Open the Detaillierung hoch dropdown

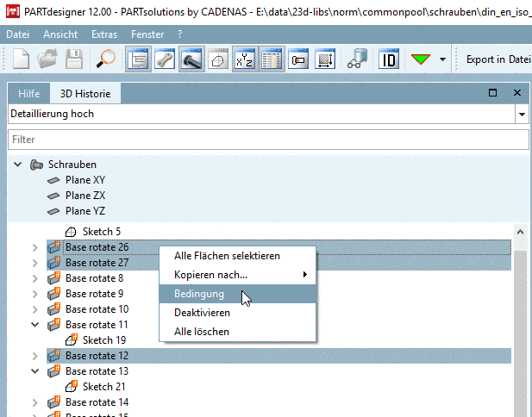coord(522,115)
